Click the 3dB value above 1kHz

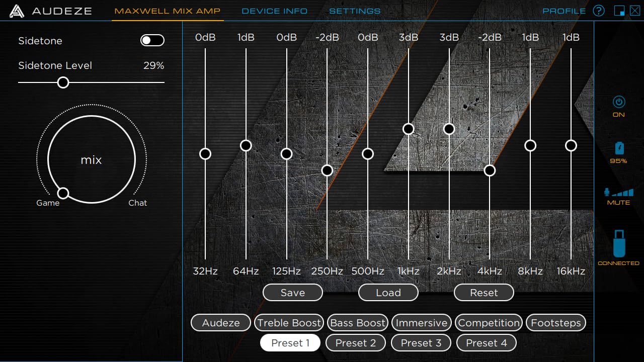[409, 37]
